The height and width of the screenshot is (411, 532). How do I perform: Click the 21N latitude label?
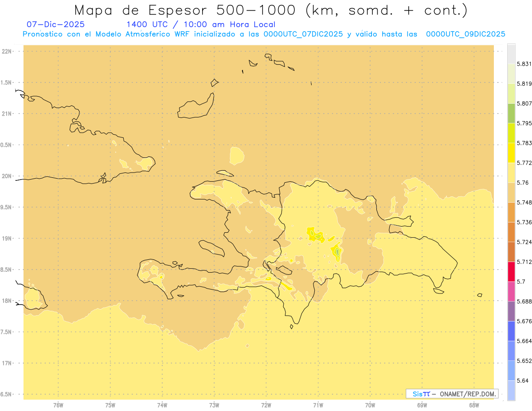point(8,114)
